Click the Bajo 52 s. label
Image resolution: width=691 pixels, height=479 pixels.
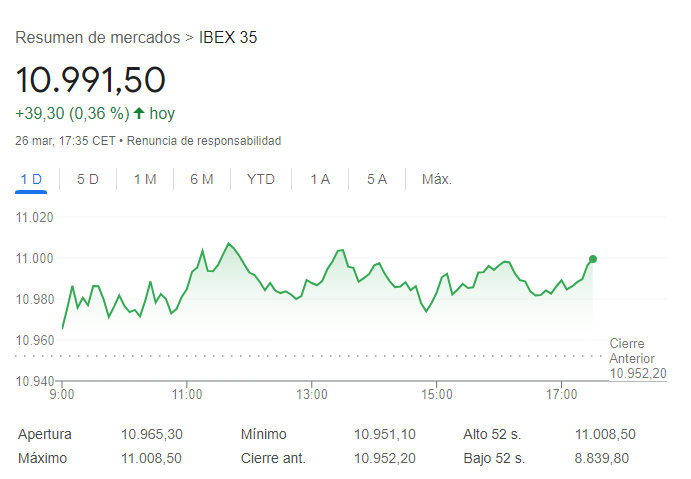(494, 458)
